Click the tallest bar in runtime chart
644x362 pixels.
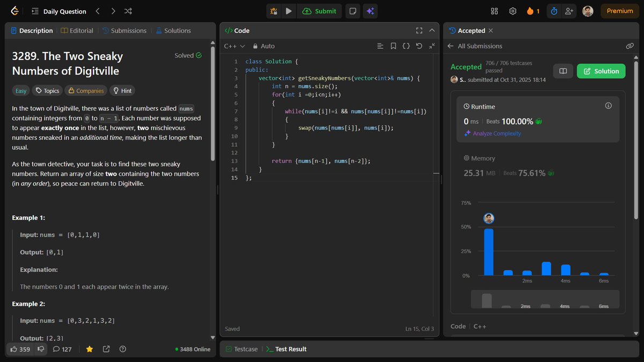(x=488, y=252)
